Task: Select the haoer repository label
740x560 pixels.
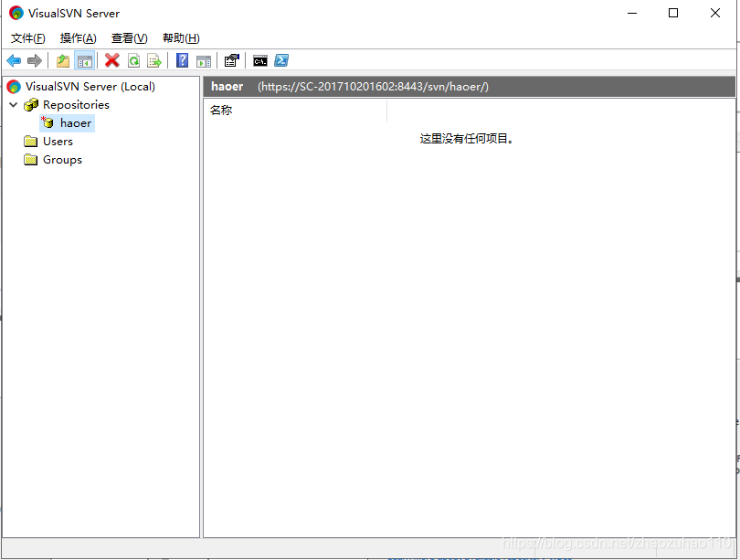Action: (76, 123)
